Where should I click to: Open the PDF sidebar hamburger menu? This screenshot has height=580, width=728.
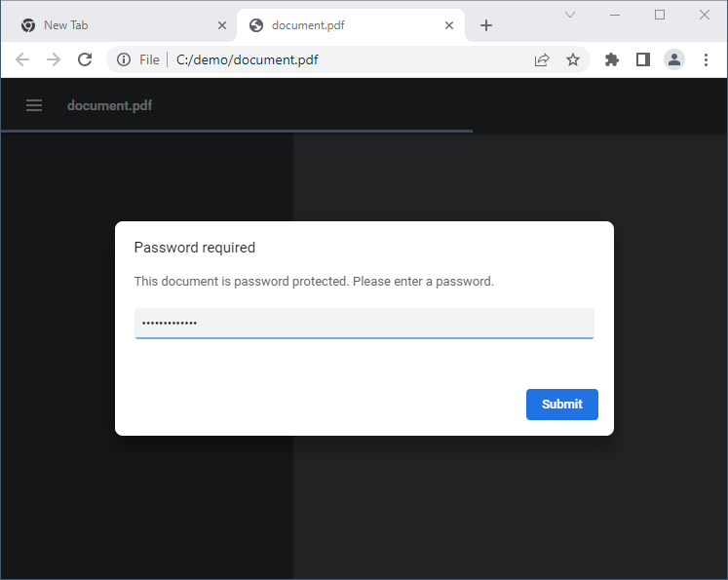[34, 105]
